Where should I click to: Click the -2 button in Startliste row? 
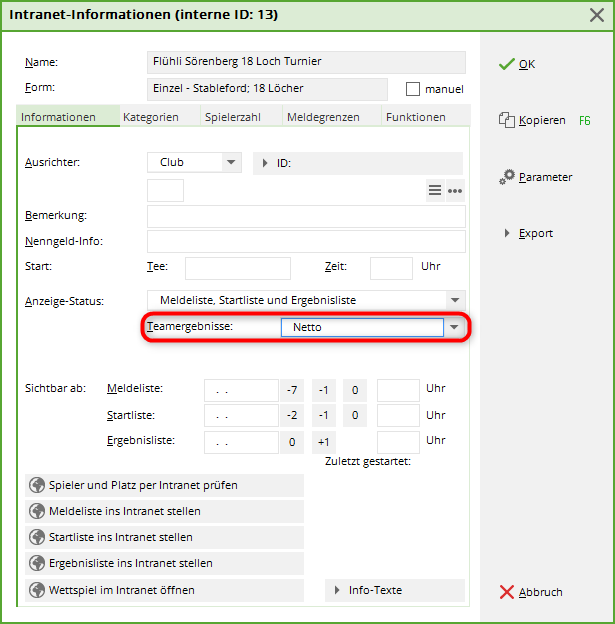[x=292, y=415]
